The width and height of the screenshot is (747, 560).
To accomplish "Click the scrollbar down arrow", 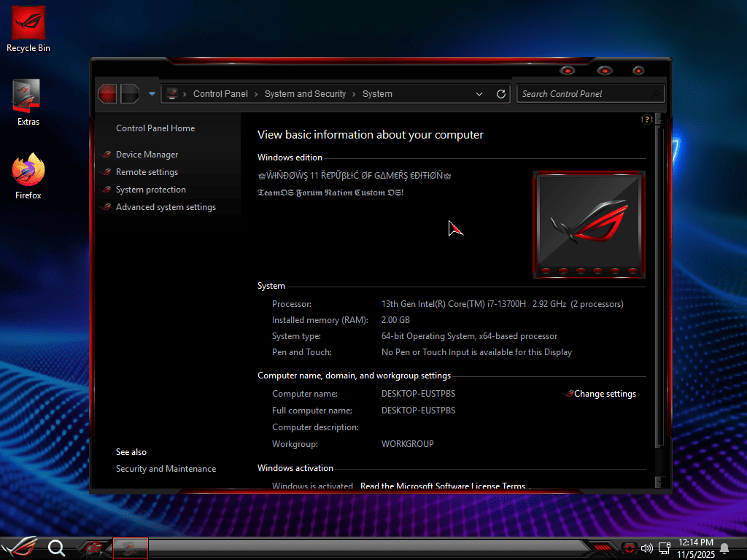I will (x=659, y=481).
